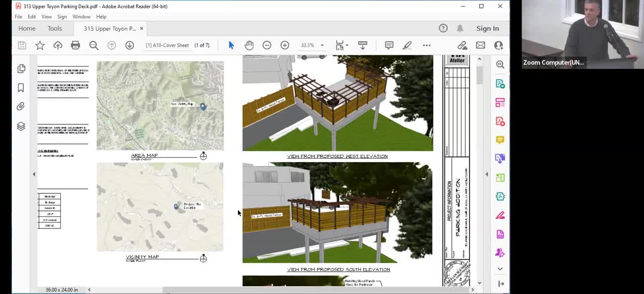Save the PDF file using toolbar icon

22,45
